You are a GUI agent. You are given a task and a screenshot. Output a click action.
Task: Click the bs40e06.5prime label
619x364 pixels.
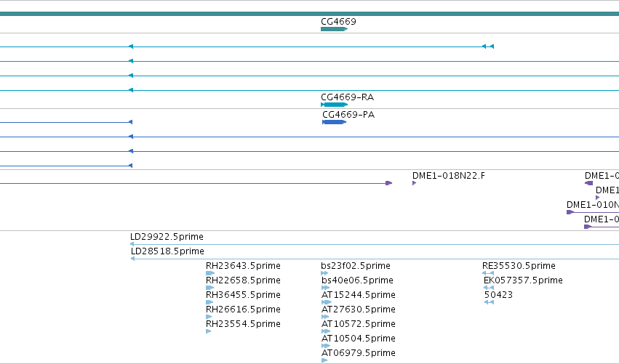(x=357, y=280)
